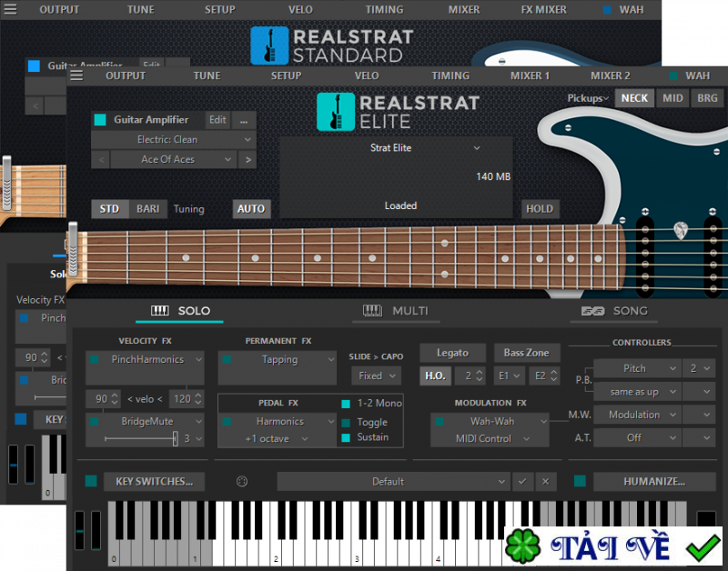Click the Legato button
The width and height of the screenshot is (728, 571).
(x=452, y=353)
